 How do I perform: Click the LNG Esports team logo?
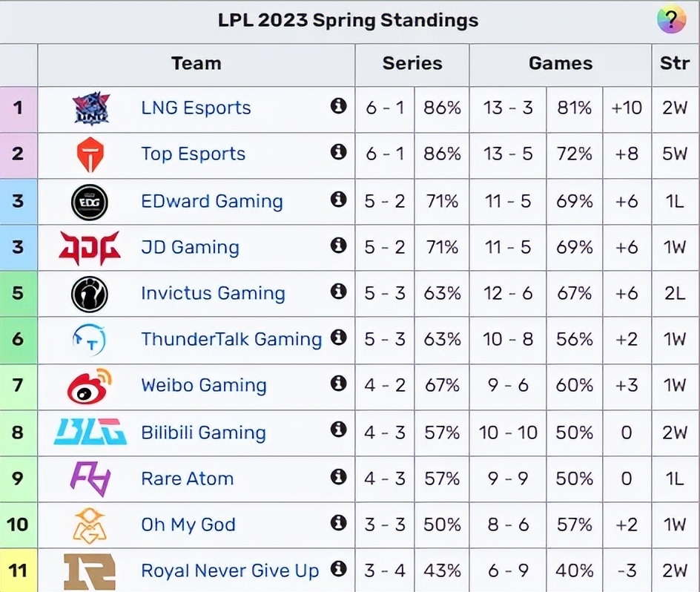click(90, 108)
